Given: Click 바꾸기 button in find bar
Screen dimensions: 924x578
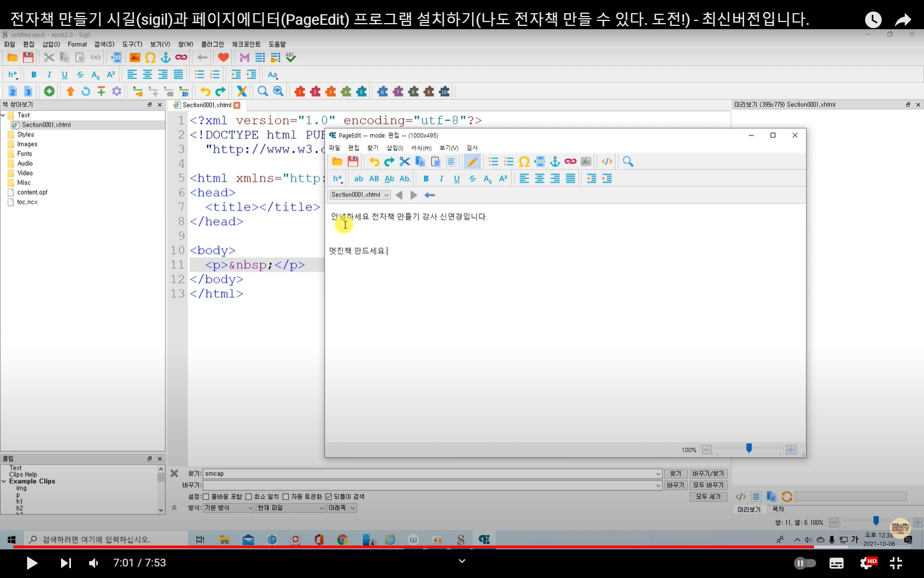Looking at the screenshot, I should click(675, 485).
